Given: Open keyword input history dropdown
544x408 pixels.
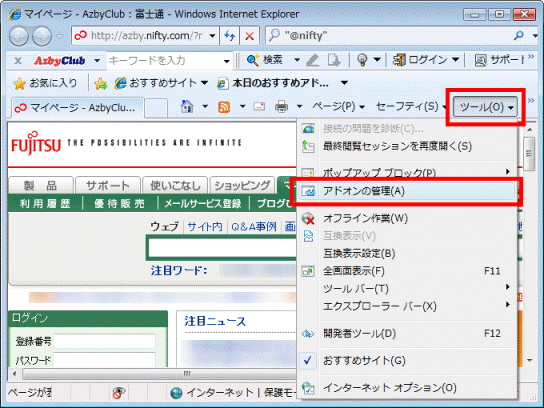Looking at the screenshot, I should (x=227, y=61).
